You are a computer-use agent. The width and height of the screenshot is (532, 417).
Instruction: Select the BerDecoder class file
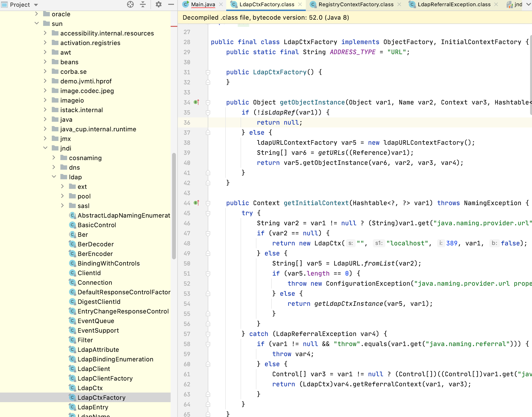pos(95,244)
